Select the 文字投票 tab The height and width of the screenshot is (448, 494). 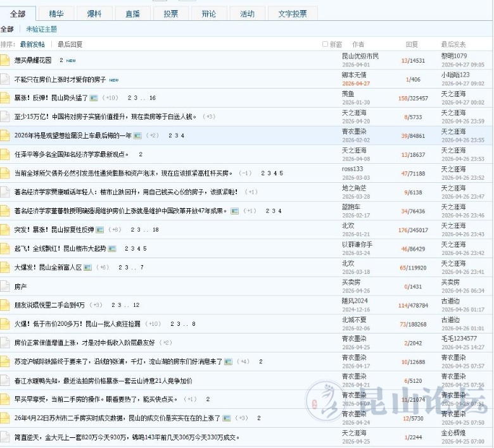[x=292, y=14]
